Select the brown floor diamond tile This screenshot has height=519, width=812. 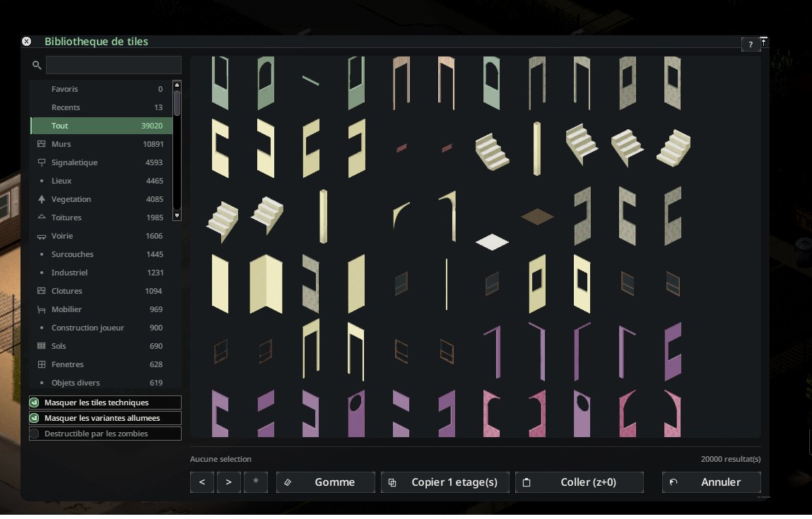tap(537, 216)
